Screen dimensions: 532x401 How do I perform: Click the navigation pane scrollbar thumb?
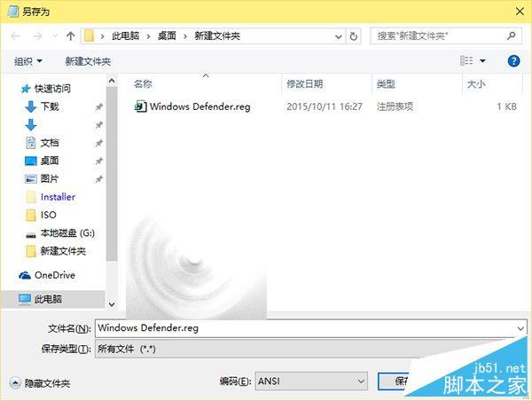[112, 174]
